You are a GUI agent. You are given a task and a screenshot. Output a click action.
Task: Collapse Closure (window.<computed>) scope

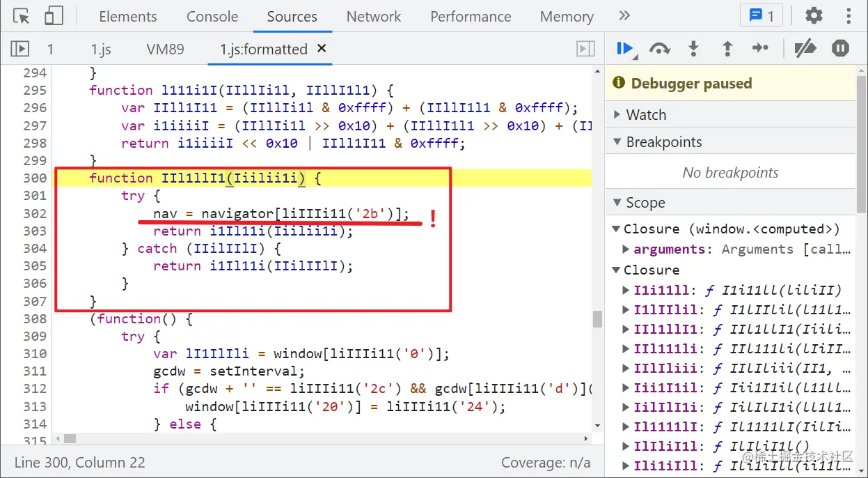pyautogui.click(x=616, y=229)
